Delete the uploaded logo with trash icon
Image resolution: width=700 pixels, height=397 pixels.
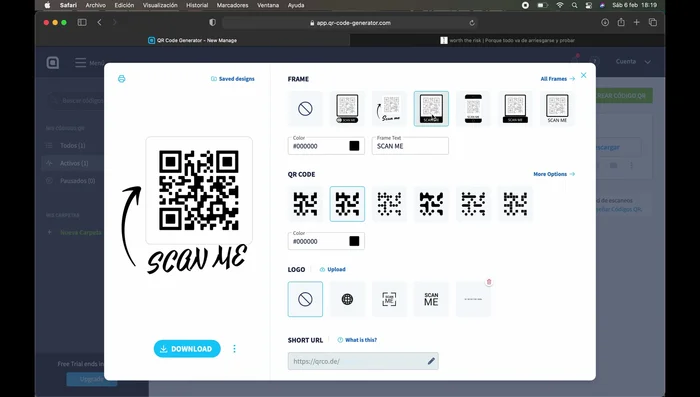(489, 282)
